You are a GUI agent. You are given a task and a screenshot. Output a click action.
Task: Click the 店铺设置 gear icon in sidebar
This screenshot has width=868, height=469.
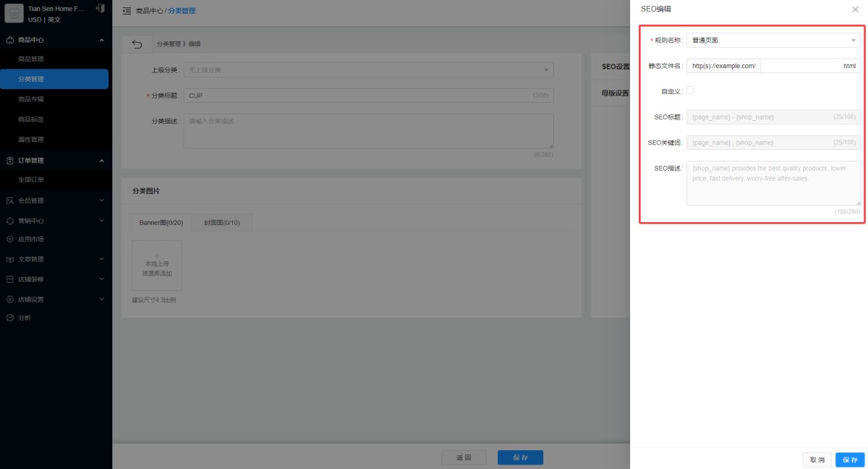[x=10, y=299]
